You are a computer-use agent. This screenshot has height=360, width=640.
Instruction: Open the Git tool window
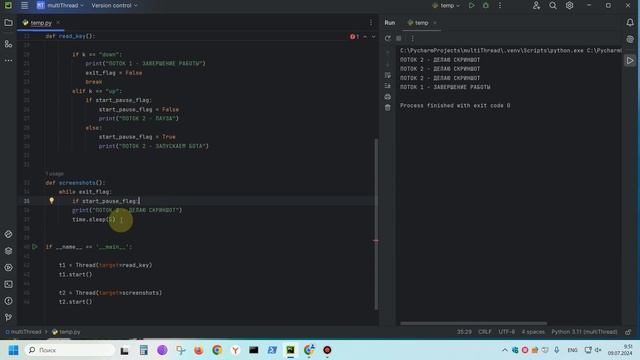tap(8, 317)
